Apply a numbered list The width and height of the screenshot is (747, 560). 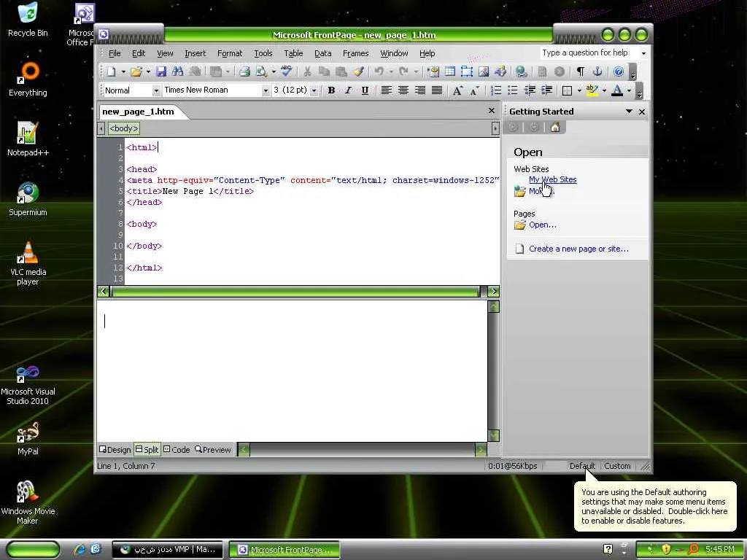[496, 90]
